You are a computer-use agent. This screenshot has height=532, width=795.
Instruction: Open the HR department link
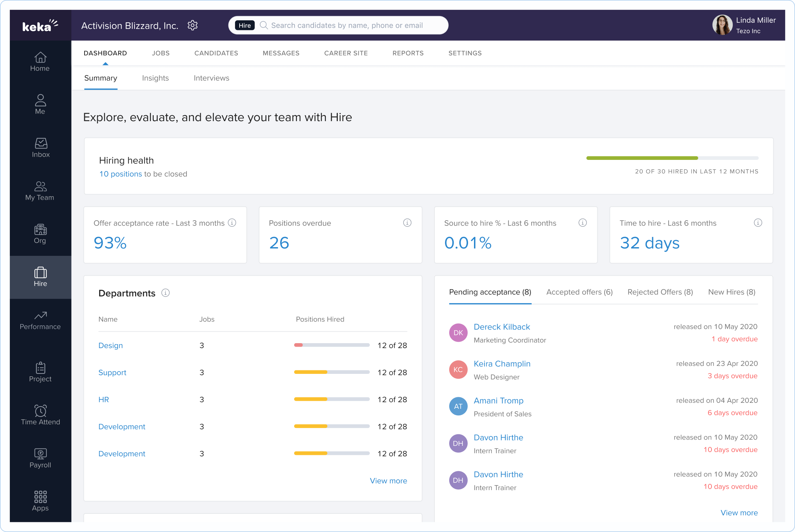[104, 400]
